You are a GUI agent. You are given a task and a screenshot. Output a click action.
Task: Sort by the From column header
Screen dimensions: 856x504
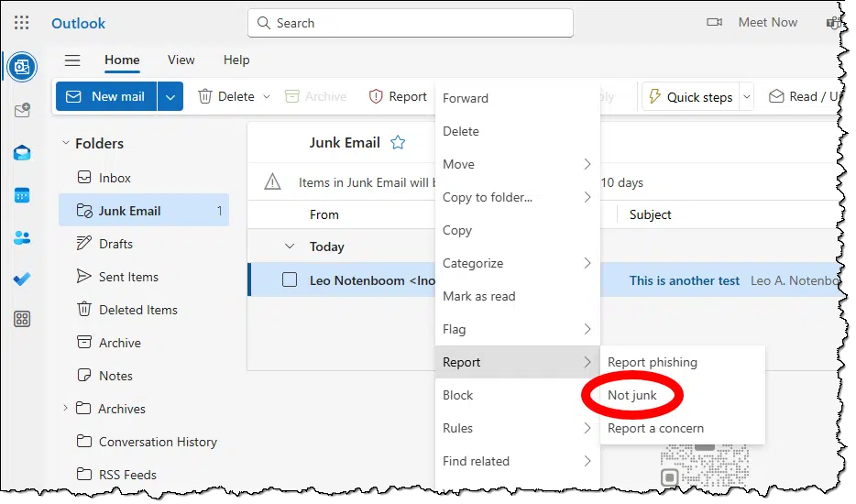tap(324, 215)
